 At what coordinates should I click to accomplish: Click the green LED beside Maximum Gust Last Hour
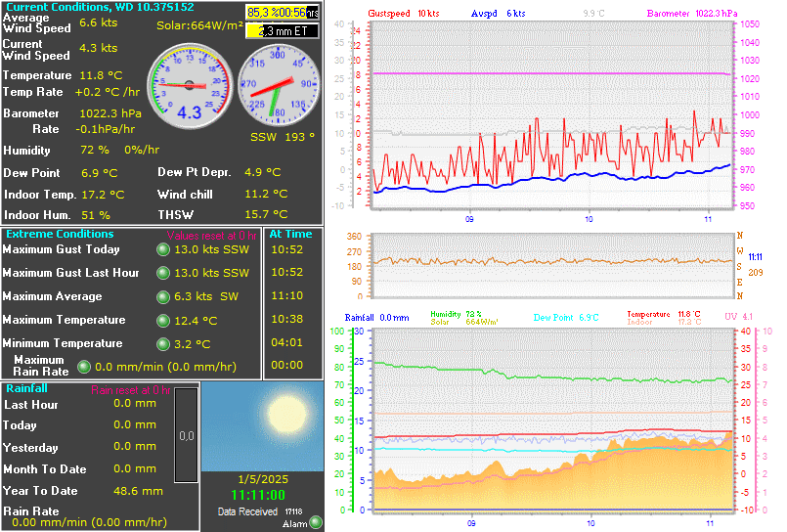[x=163, y=273]
